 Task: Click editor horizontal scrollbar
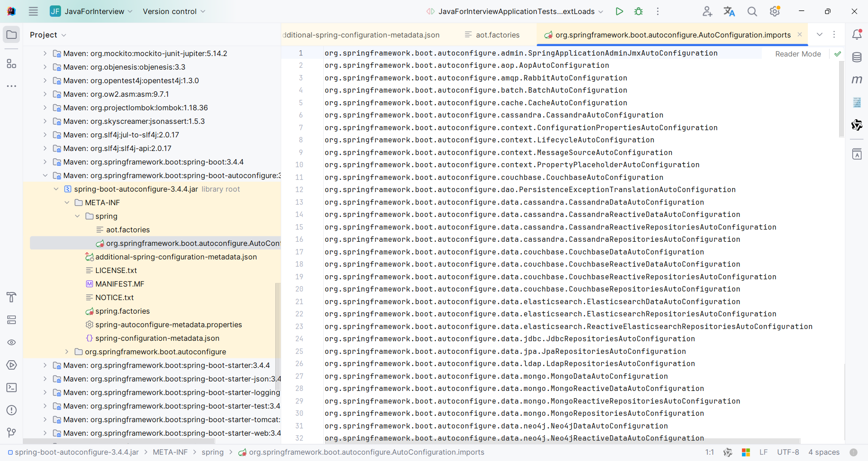pos(562,441)
